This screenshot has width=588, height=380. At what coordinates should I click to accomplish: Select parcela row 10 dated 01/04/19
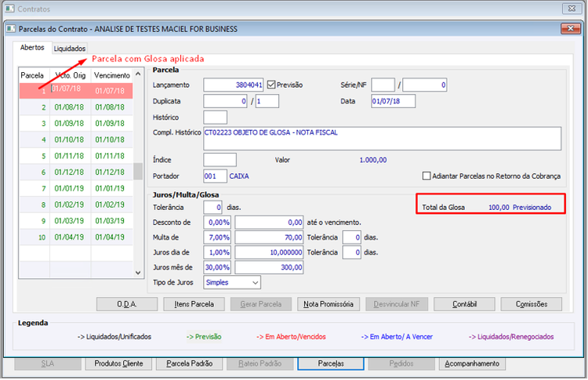point(76,237)
